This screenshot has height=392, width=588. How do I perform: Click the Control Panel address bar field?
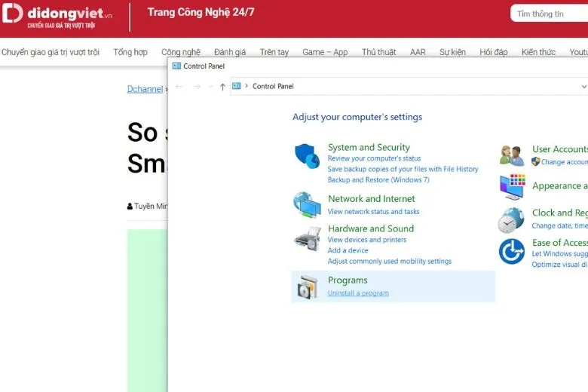tap(409, 86)
